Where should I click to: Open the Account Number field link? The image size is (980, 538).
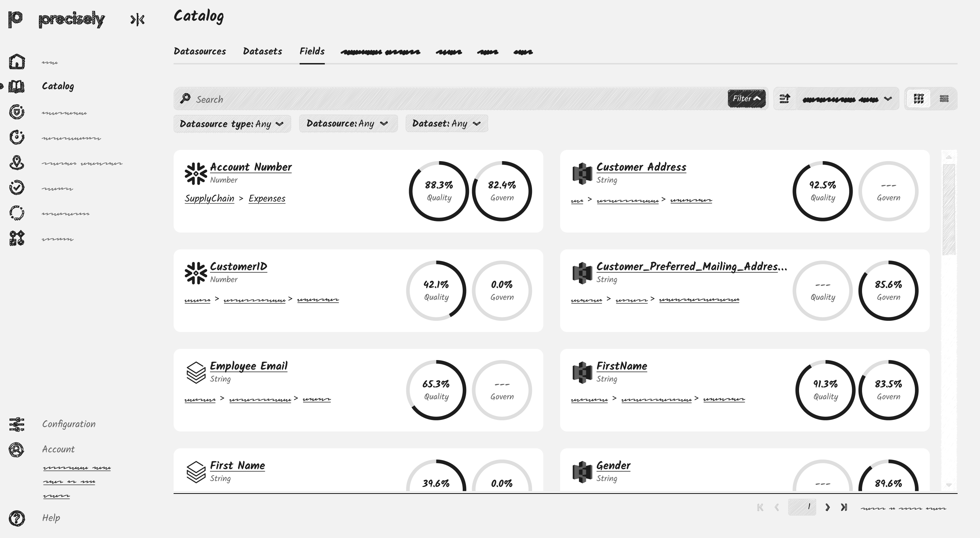pos(251,167)
